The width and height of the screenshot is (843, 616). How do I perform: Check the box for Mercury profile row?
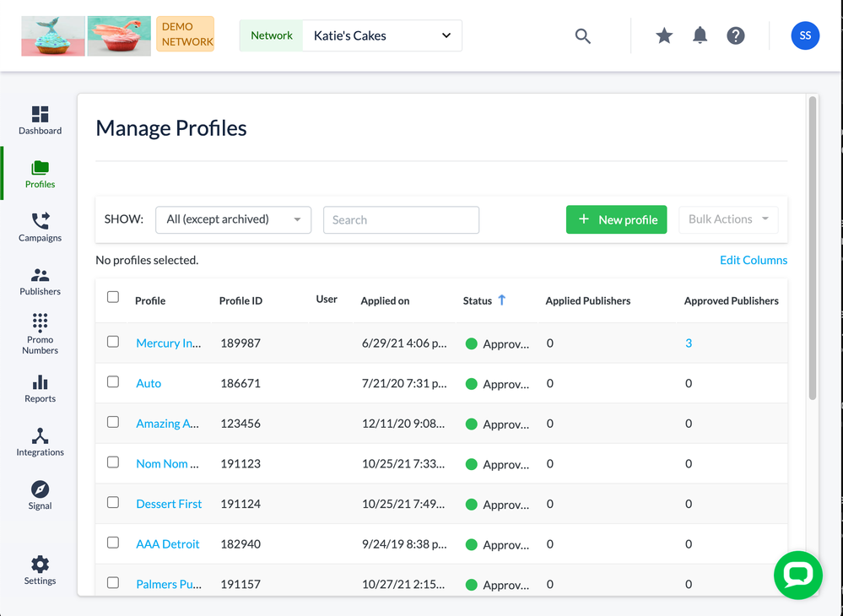(113, 342)
